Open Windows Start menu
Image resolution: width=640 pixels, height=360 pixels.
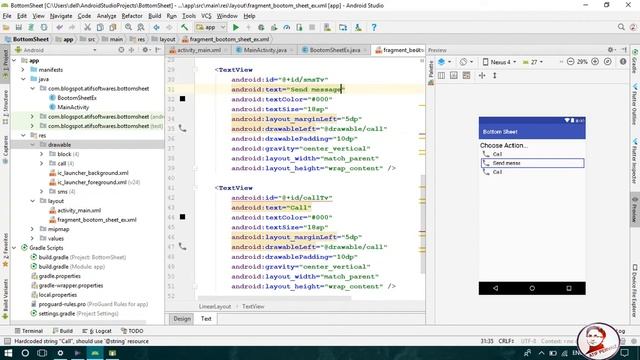8,353
